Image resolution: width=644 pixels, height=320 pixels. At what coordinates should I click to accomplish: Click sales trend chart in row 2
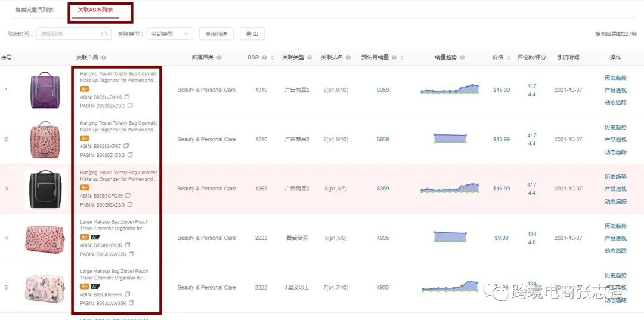450,139
